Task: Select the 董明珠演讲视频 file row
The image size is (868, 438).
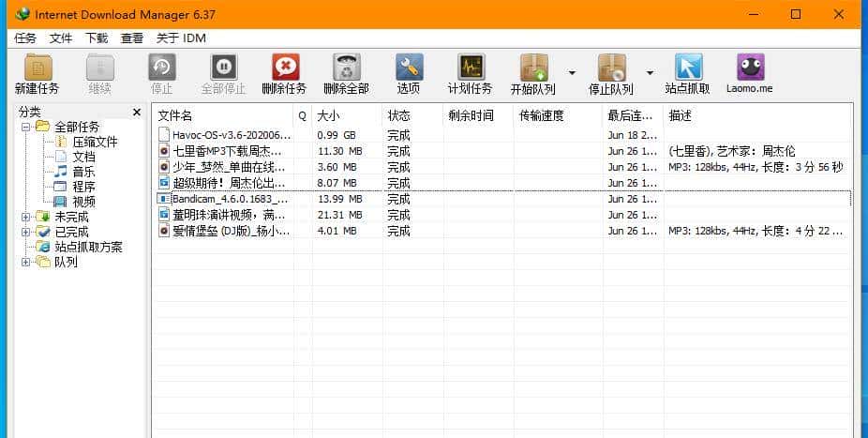Action: click(501, 215)
